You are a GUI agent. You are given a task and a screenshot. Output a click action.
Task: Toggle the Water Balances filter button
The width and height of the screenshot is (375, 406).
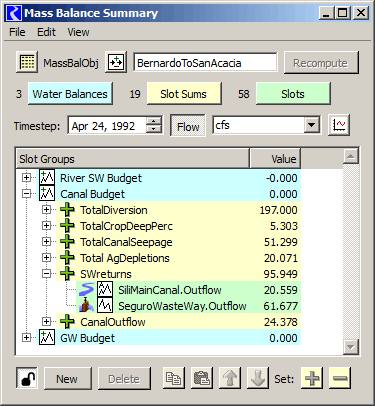click(x=70, y=94)
